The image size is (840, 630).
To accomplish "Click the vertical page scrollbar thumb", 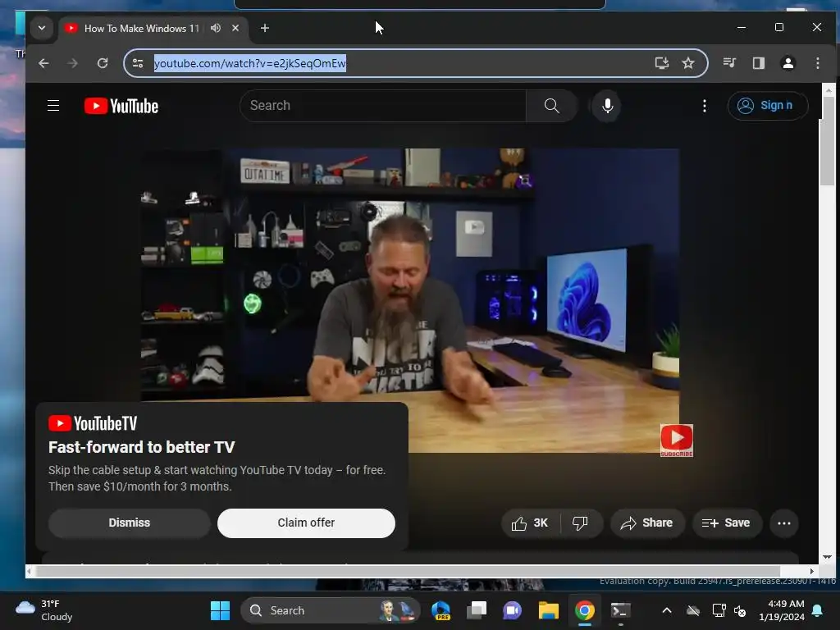I will (x=828, y=141).
